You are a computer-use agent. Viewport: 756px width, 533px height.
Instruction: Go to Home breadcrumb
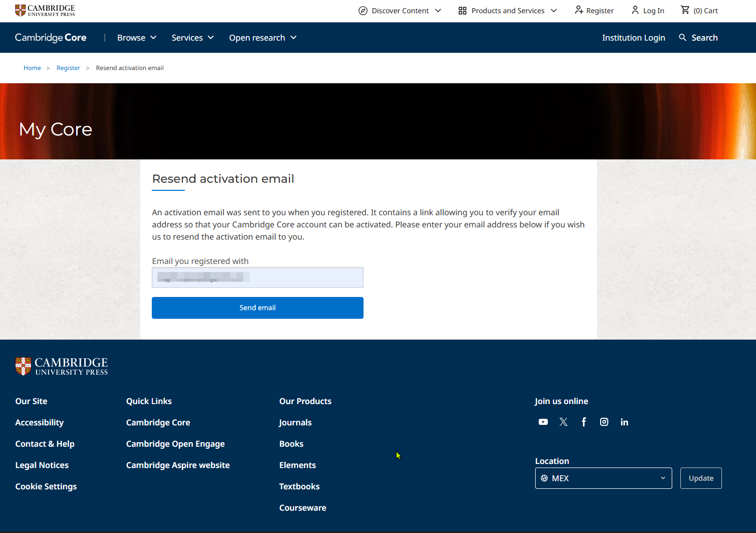click(x=32, y=68)
